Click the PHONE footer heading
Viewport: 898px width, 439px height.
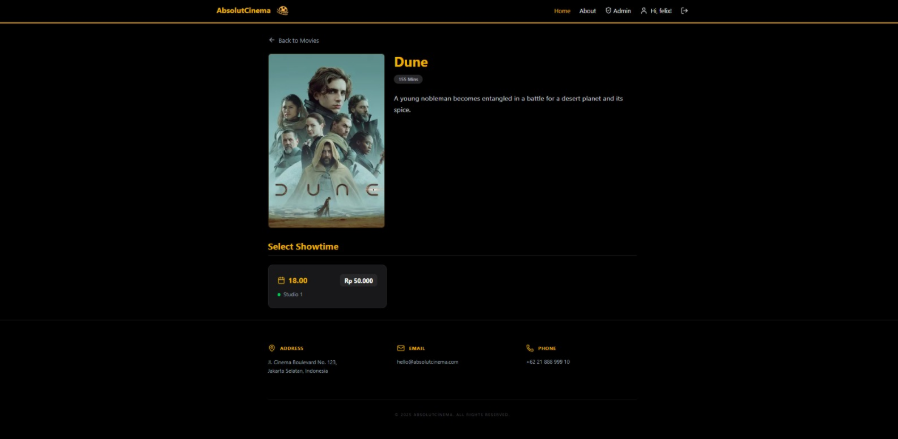[x=547, y=348]
